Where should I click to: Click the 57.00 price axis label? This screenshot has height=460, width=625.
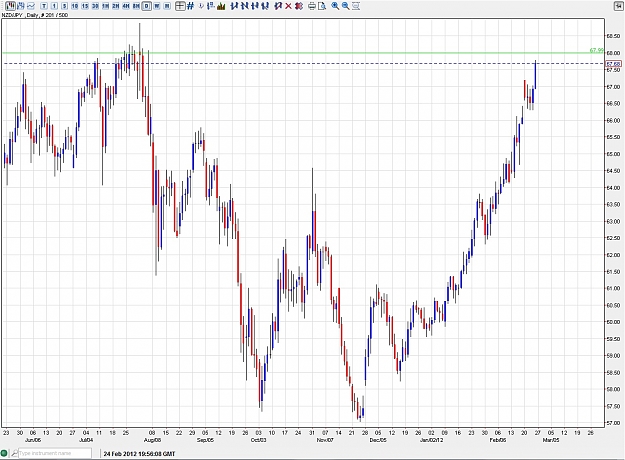613,423
